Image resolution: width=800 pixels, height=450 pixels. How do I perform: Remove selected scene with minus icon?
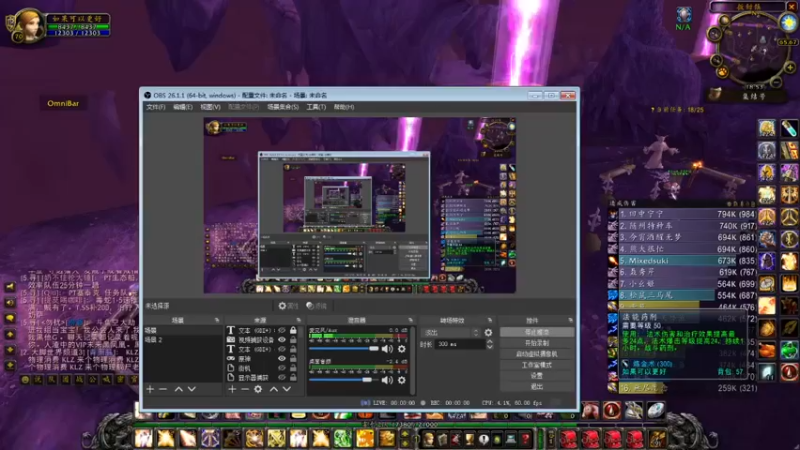tap(163, 389)
